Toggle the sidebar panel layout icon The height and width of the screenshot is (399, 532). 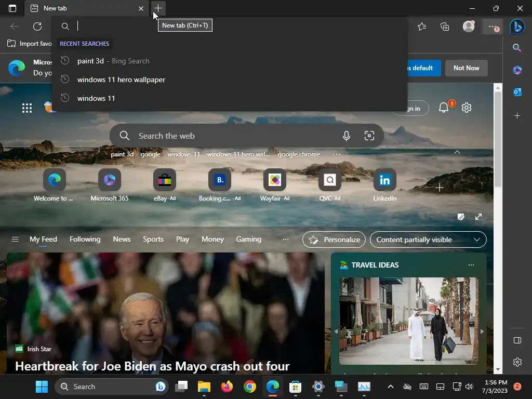coord(517,340)
